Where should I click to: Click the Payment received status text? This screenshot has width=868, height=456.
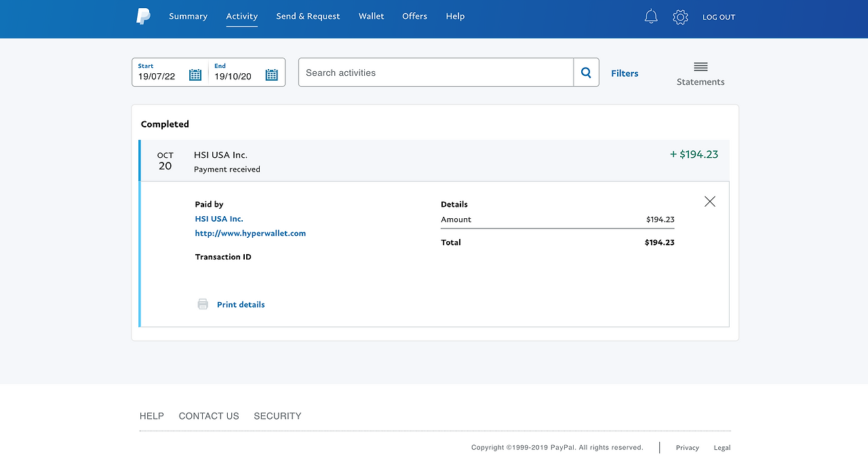[x=227, y=169]
